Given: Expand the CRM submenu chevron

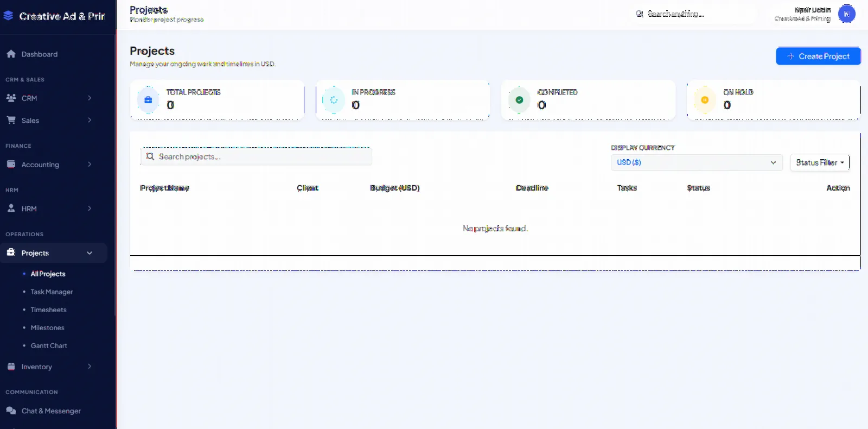Looking at the screenshot, I should point(90,98).
